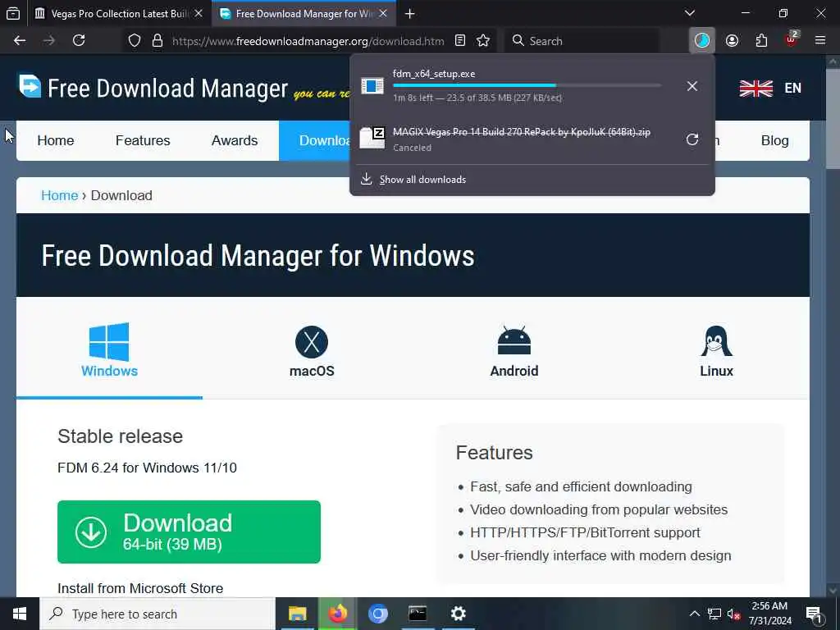This screenshot has height=630, width=840.
Task: Open the notification center icon
Action: pos(814,614)
